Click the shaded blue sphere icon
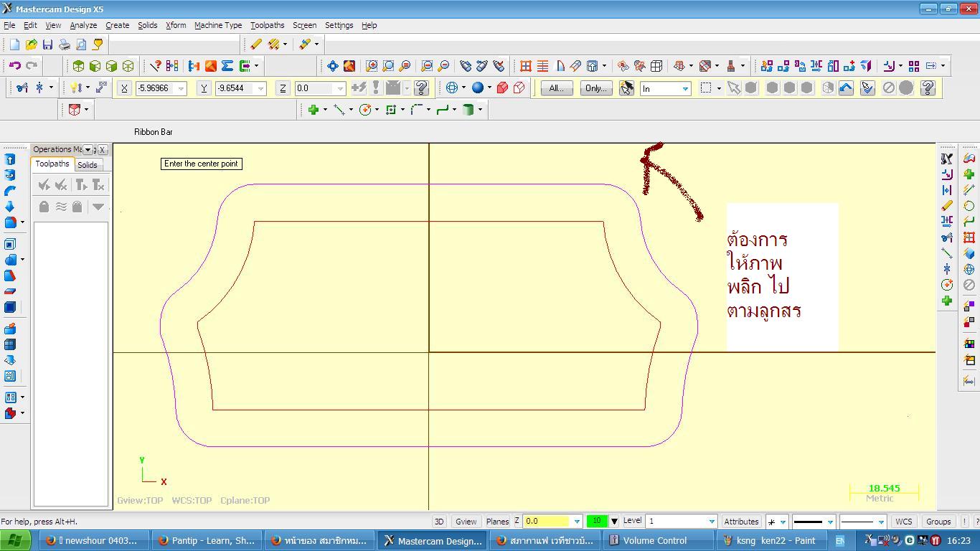The width and height of the screenshot is (980, 551). [477, 88]
